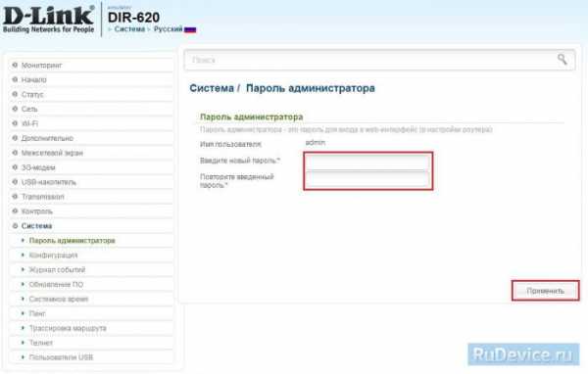This screenshot has height=374, width=588.
Task: Click the gear icon beside Wi-Fi
Action: [15, 123]
